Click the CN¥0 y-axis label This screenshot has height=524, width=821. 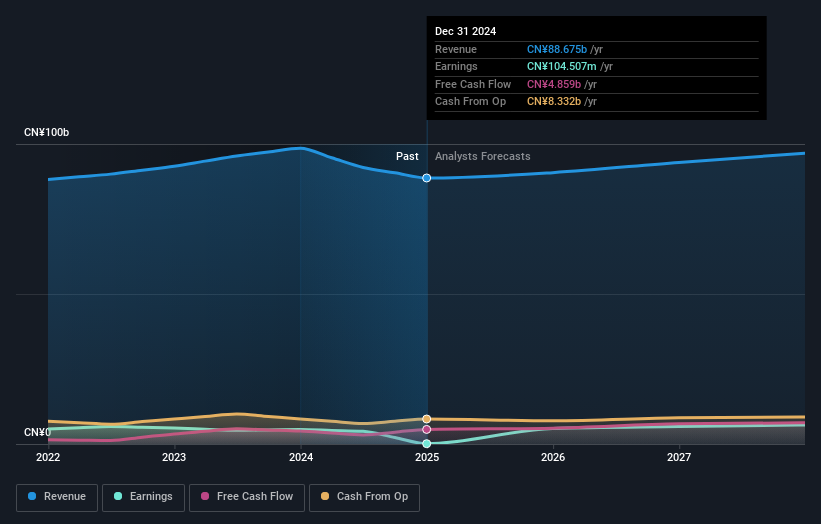37,432
